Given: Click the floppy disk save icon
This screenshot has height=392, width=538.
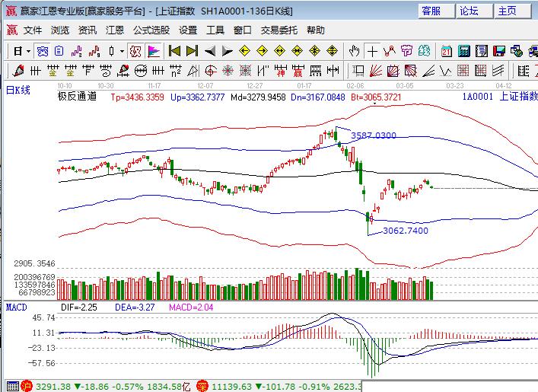Looking at the screenshot, I should (x=500, y=52).
